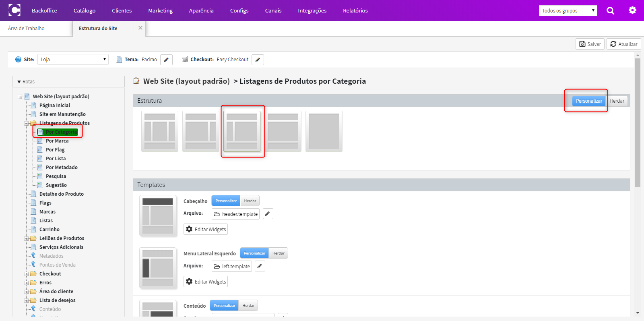This screenshot has height=321, width=644.
Task: Expand the Checkout tree node
Action: (26, 274)
